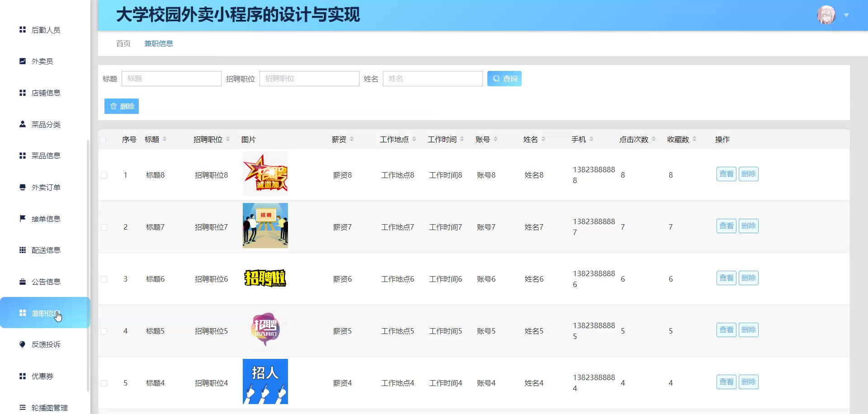Sort table by 薪资 column arrows
The image size is (868, 414).
pos(352,139)
